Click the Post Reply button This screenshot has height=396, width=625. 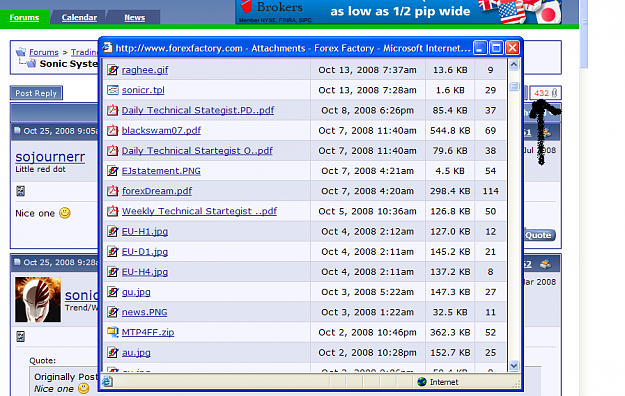tap(36, 93)
